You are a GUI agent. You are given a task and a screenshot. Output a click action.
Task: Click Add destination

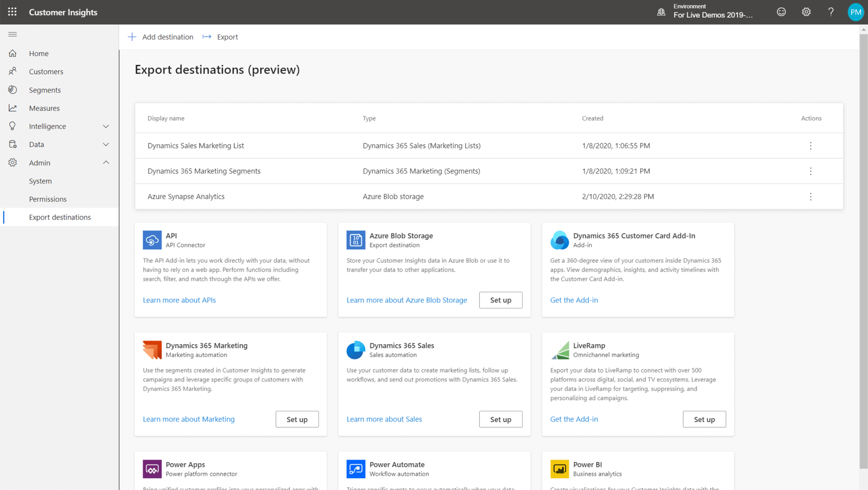tap(160, 37)
